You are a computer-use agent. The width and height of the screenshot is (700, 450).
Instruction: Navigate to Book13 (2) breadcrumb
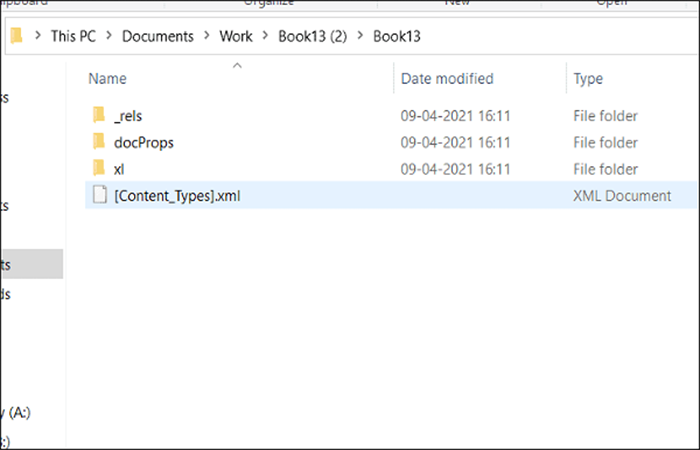[312, 36]
